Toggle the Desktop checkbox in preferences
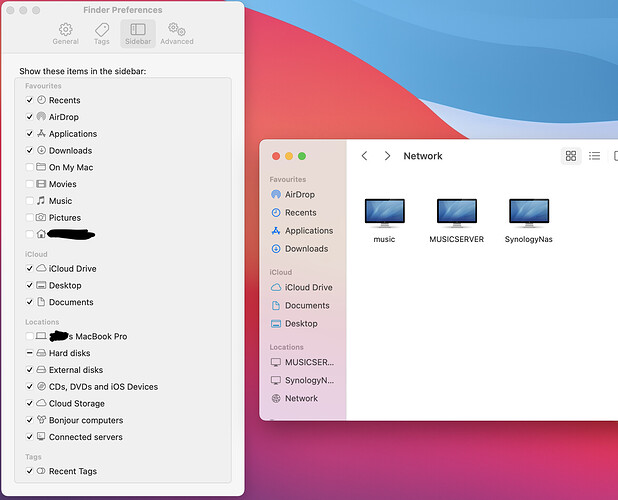618x500 pixels. tap(30, 285)
